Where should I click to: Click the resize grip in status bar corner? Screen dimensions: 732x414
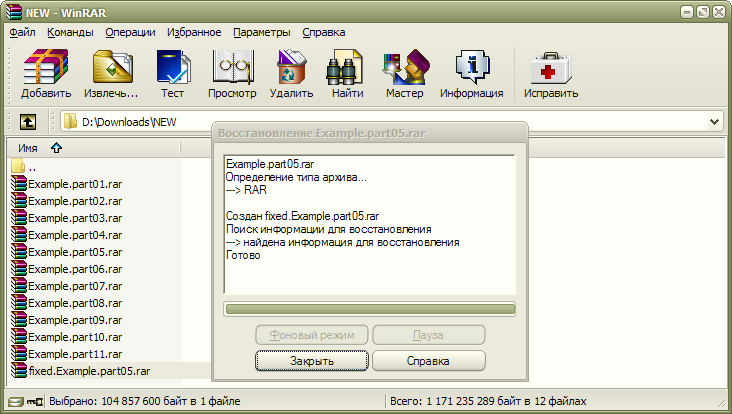(x=722, y=402)
